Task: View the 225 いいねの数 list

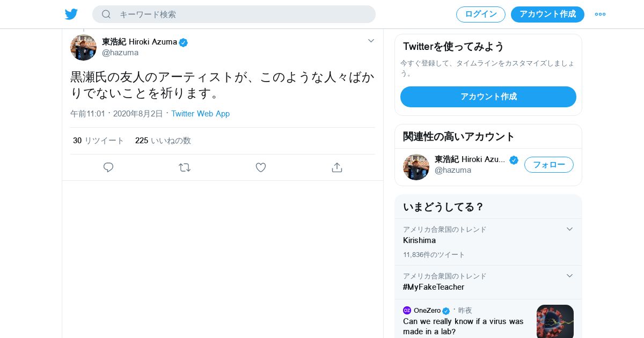Action: click(163, 141)
